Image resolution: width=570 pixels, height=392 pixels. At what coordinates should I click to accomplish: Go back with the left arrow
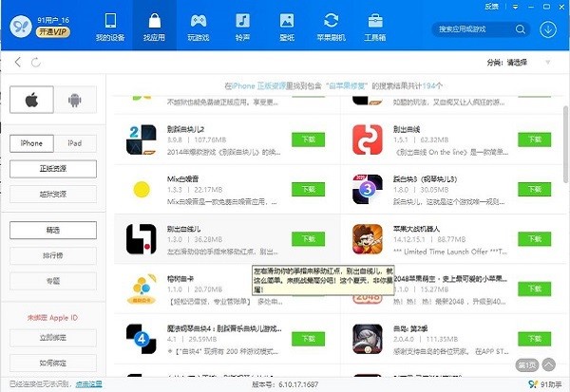click(x=17, y=62)
